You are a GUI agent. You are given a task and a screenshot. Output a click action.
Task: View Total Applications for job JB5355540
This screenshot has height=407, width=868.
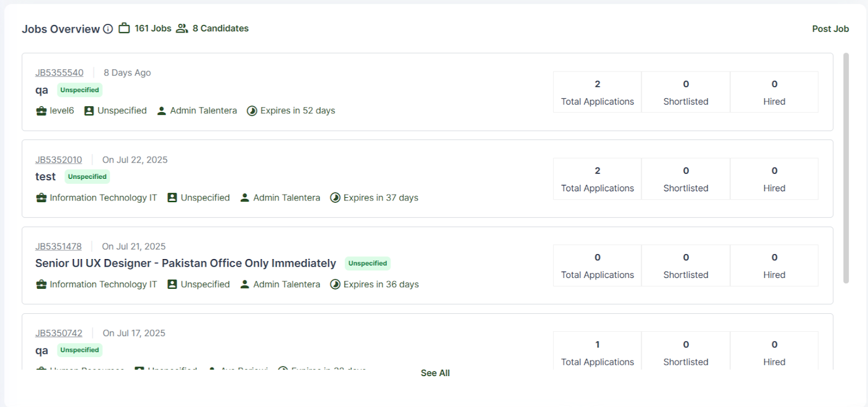pos(597,92)
